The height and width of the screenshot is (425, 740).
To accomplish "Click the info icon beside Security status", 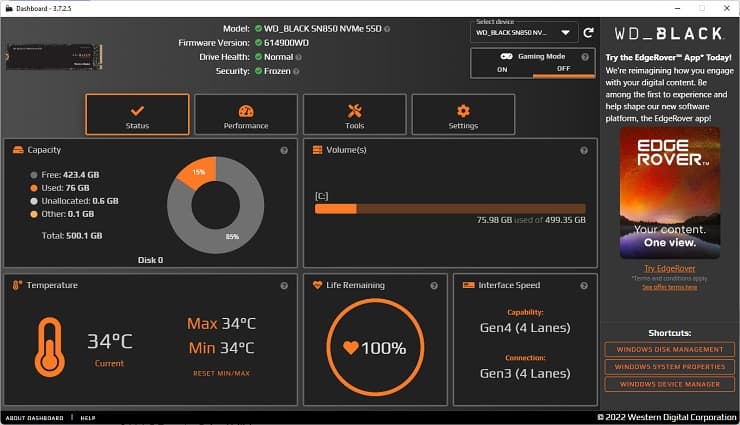I will pyautogui.click(x=296, y=71).
